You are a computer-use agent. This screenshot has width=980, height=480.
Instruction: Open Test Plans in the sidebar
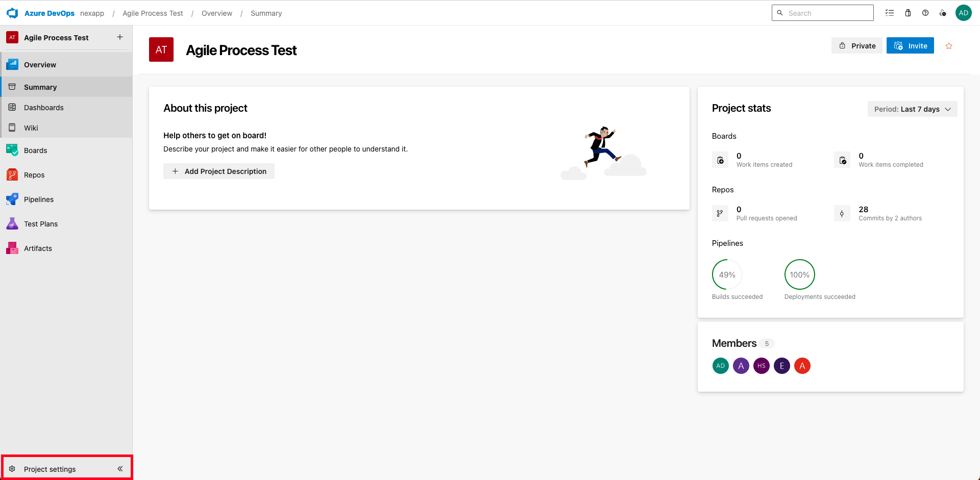[66, 224]
